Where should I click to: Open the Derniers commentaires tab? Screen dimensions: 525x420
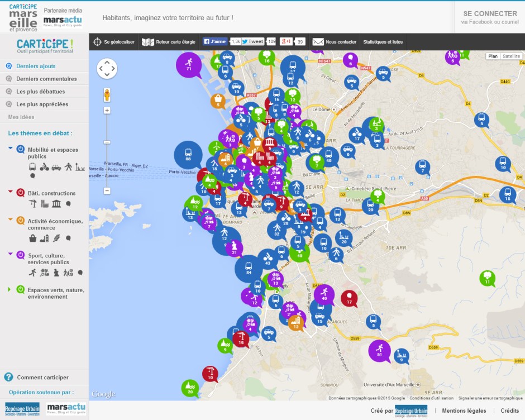tap(46, 79)
